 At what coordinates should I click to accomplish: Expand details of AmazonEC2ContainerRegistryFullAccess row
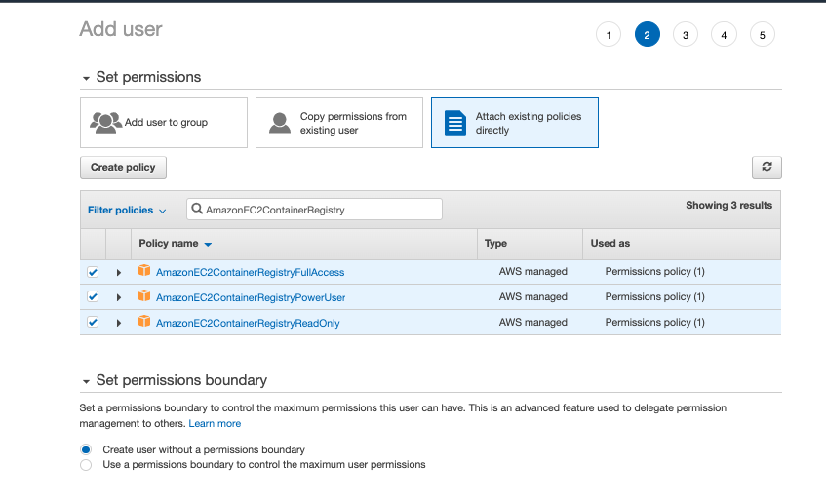pos(119,272)
